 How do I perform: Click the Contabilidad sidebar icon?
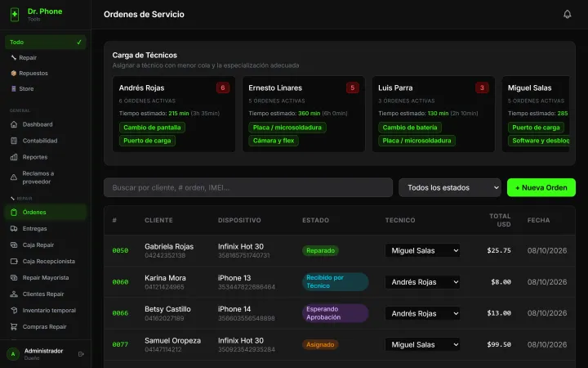(x=14, y=141)
